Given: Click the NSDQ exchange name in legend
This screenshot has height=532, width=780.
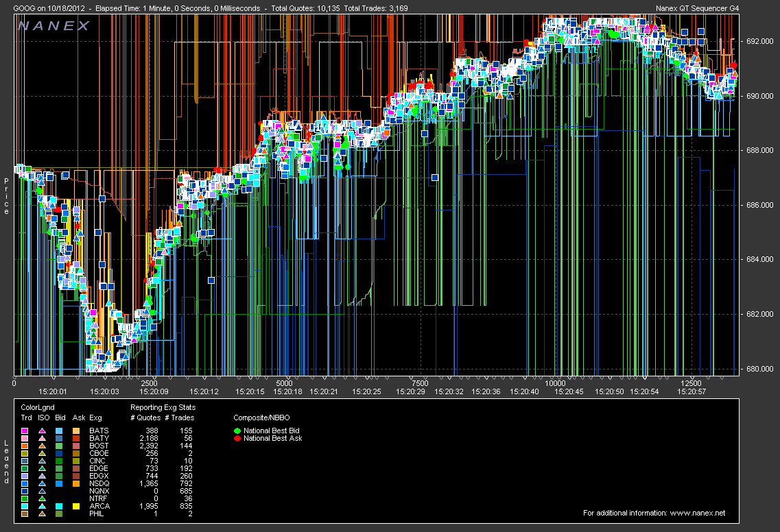Looking at the screenshot, I should point(99,483).
